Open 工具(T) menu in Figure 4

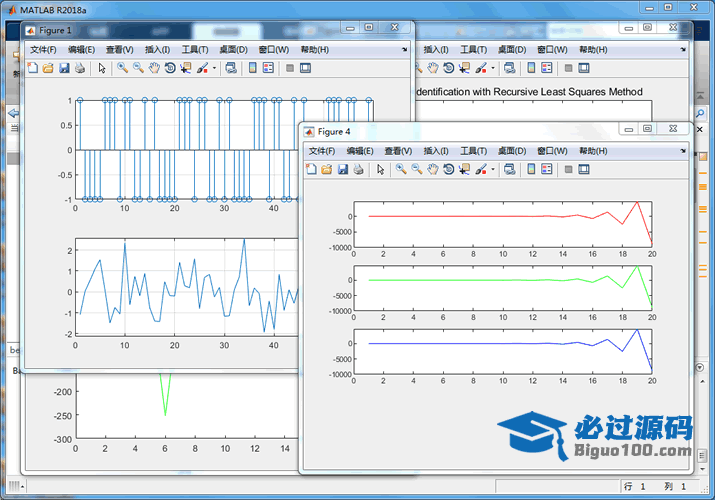474,150
